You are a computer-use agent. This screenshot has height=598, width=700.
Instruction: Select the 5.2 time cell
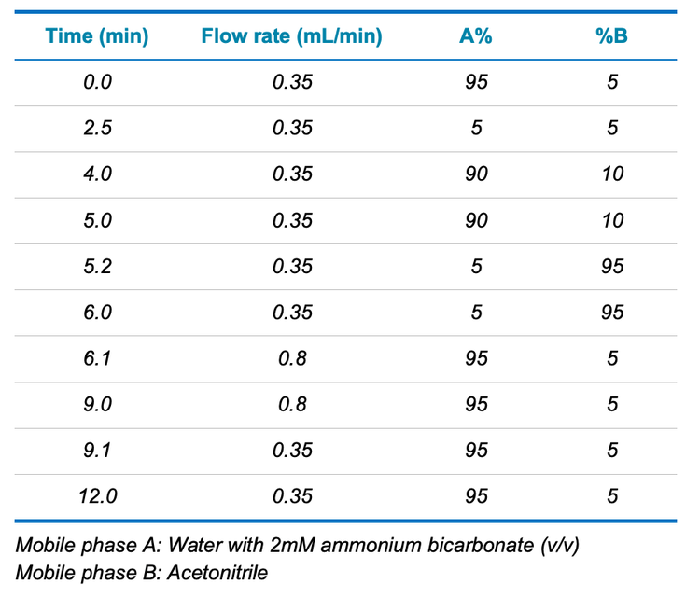click(x=97, y=267)
